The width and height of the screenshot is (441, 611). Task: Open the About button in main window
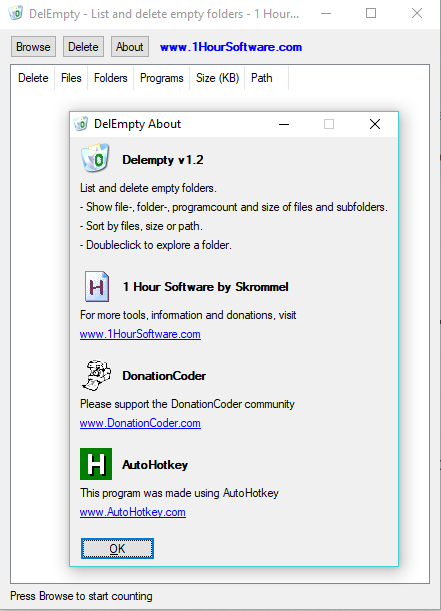pyautogui.click(x=130, y=47)
